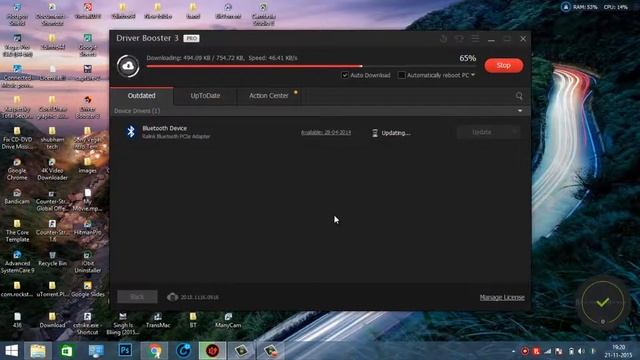
Task: Select the Outdated tab
Action: point(142,96)
